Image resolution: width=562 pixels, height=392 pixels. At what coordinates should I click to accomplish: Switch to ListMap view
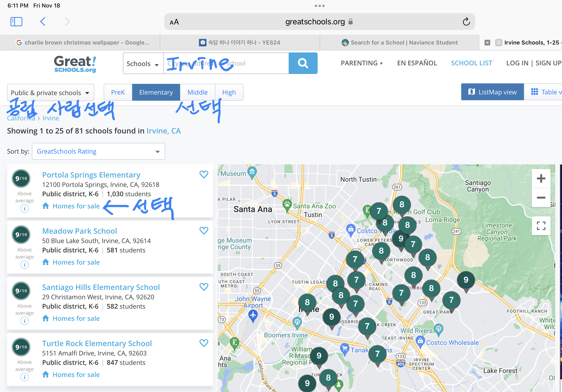[x=492, y=92]
